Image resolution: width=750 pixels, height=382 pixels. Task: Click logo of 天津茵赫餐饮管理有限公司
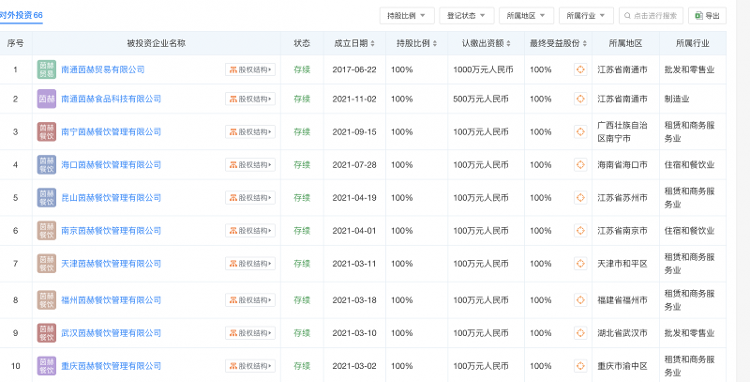click(46, 264)
